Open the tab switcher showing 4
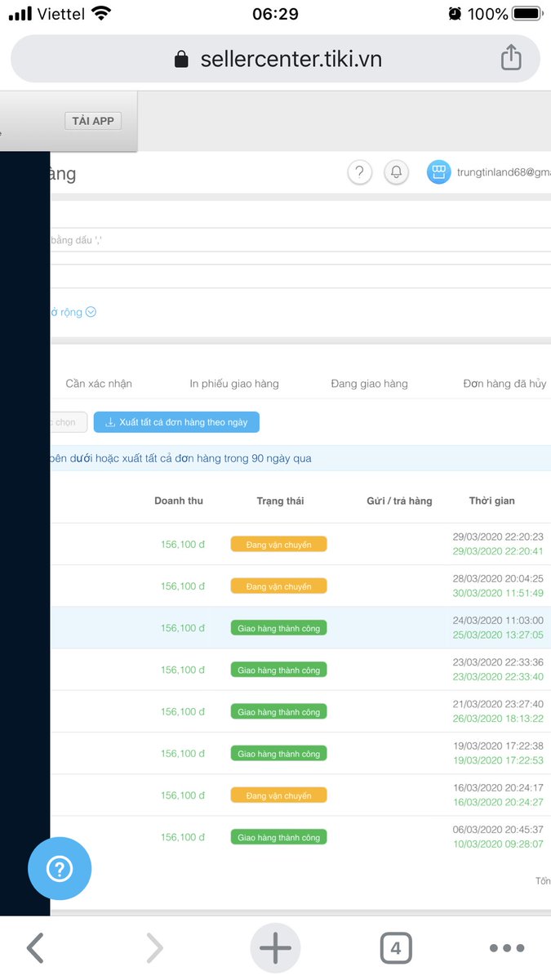 [396, 948]
